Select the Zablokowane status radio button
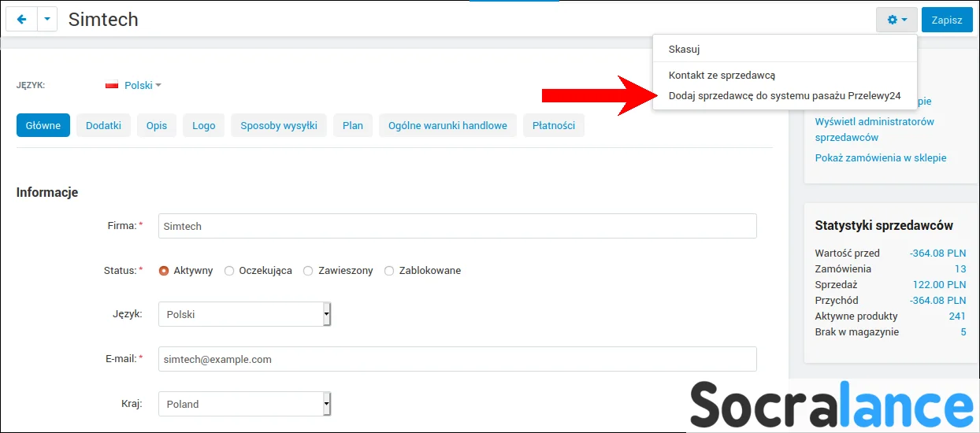Screen dimensions: 980x433 pyautogui.click(x=389, y=271)
